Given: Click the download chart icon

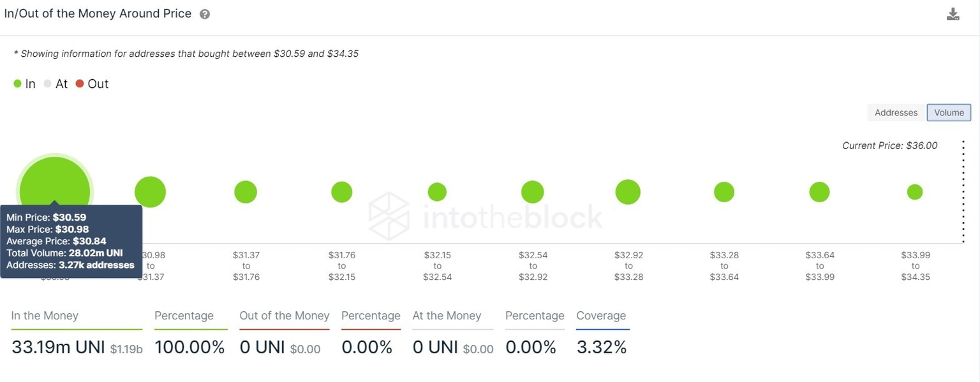Looking at the screenshot, I should tap(953, 14).
